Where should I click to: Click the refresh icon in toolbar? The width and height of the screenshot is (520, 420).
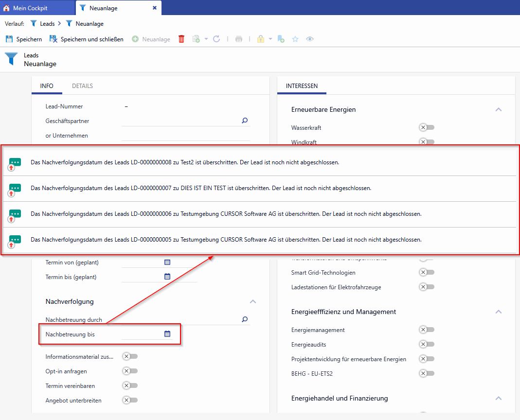216,39
